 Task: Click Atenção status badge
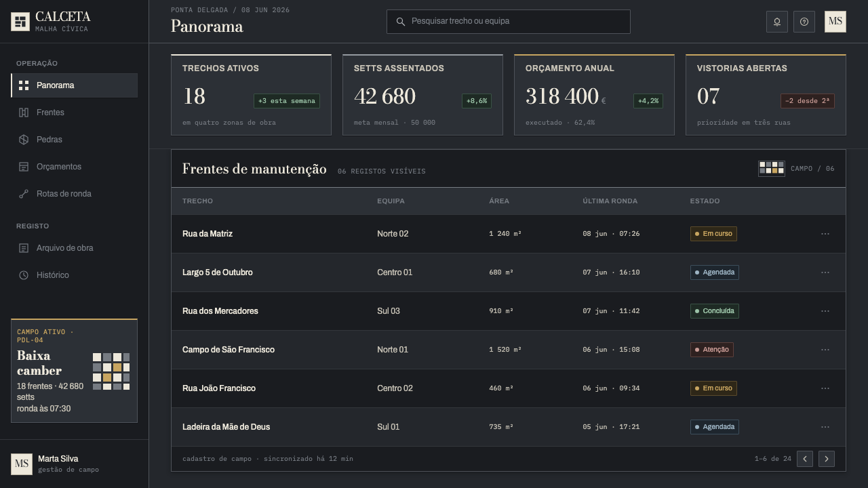click(711, 350)
